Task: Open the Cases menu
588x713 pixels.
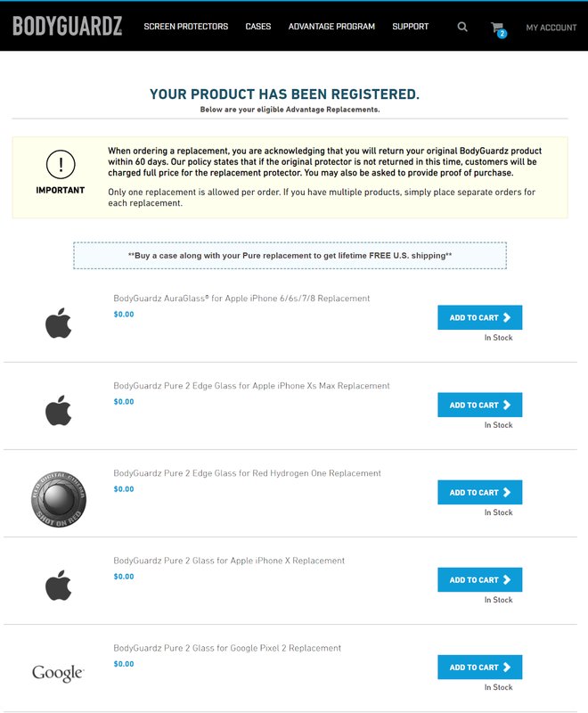Action: click(258, 27)
